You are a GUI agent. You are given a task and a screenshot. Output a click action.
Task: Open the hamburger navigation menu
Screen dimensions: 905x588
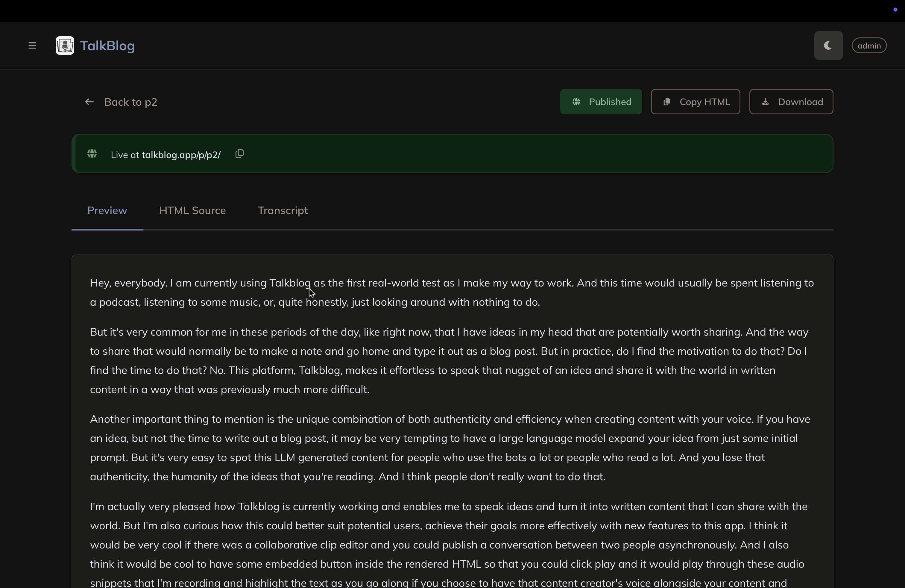coord(32,45)
